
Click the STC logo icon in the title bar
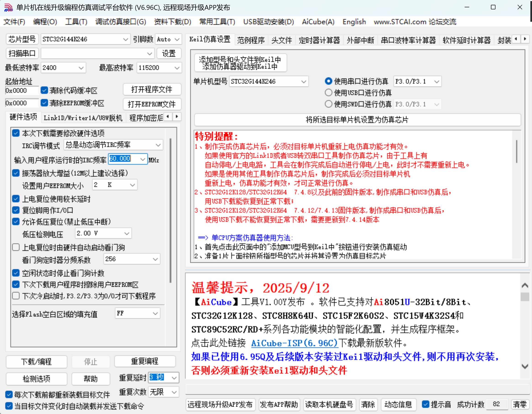8,7
